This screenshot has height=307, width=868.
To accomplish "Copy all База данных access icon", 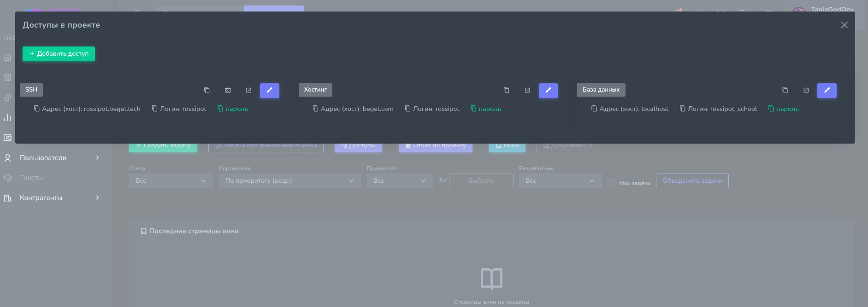I will coord(785,90).
